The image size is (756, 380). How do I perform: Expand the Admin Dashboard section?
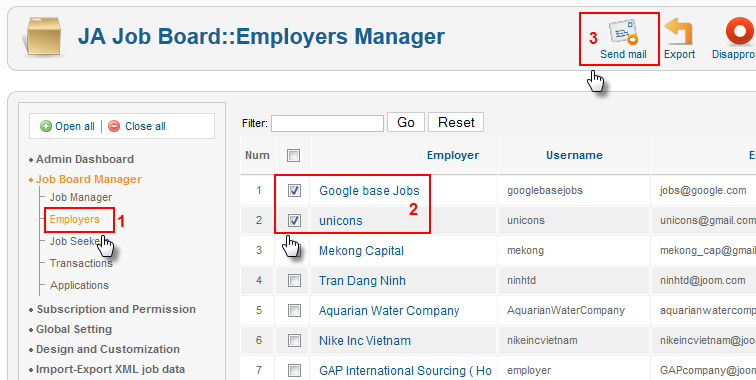[85, 159]
